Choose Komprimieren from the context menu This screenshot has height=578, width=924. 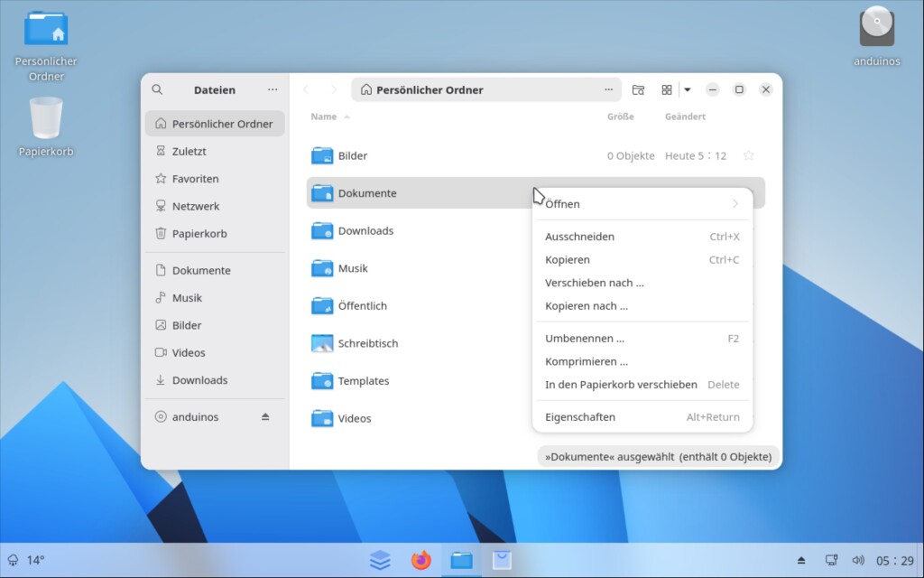587,361
